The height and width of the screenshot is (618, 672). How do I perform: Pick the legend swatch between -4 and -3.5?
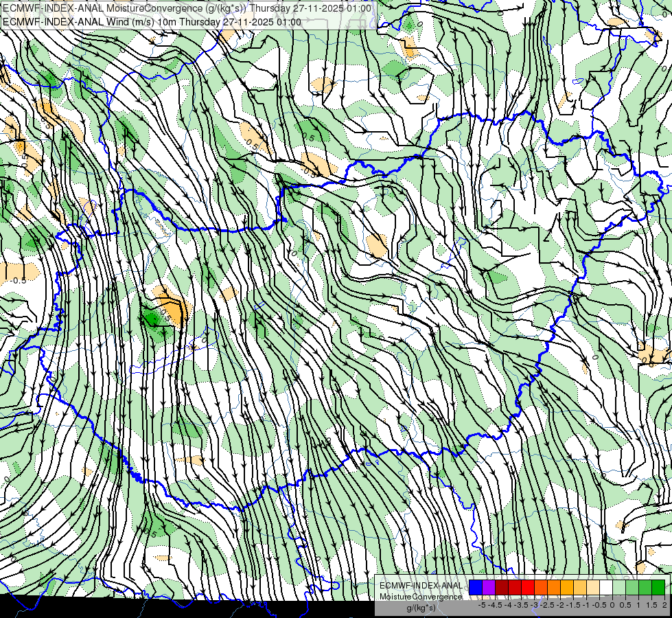coord(515,588)
